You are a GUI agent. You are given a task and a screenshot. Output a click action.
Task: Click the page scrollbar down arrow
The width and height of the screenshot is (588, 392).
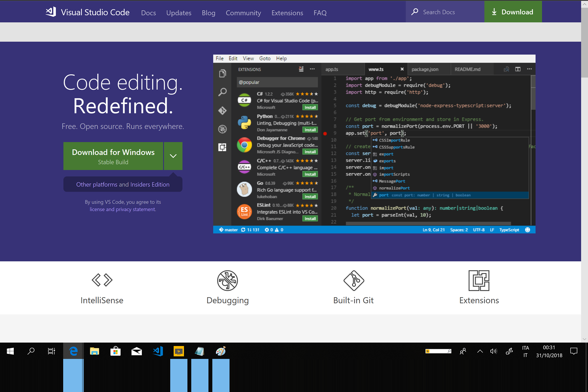pos(585,339)
